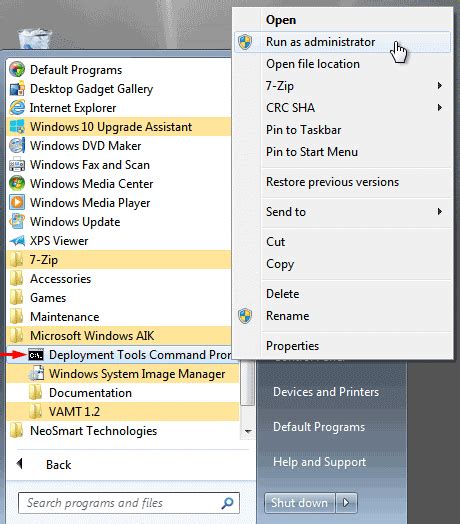
Task: Click the Documentation folder icon
Action: pos(35,393)
